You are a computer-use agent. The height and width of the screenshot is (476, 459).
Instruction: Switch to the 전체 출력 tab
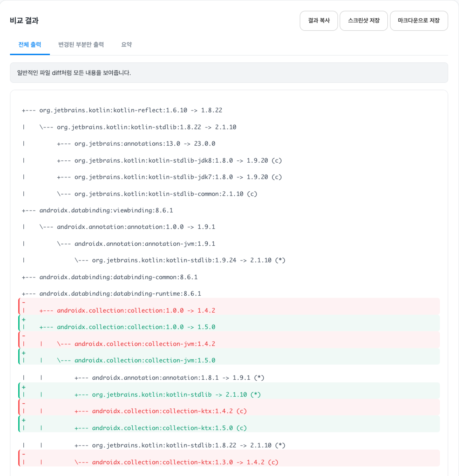pyautogui.click(x=30, y=45)
